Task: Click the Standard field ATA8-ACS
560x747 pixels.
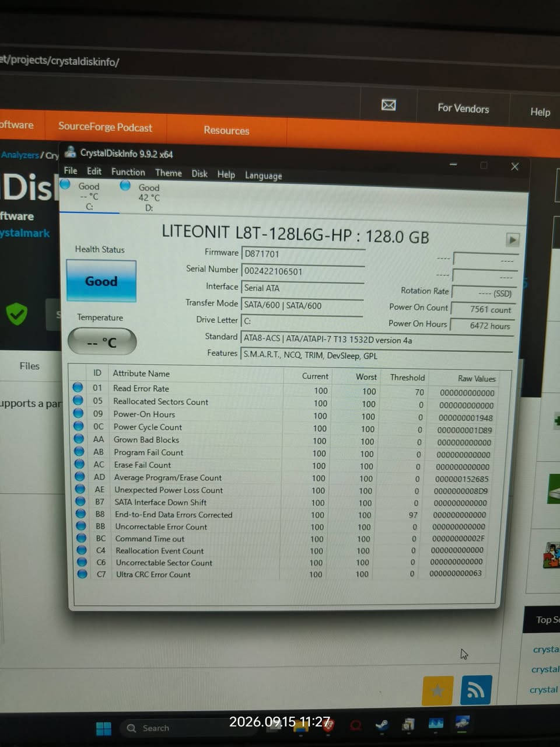Action: tap(377, 339)
